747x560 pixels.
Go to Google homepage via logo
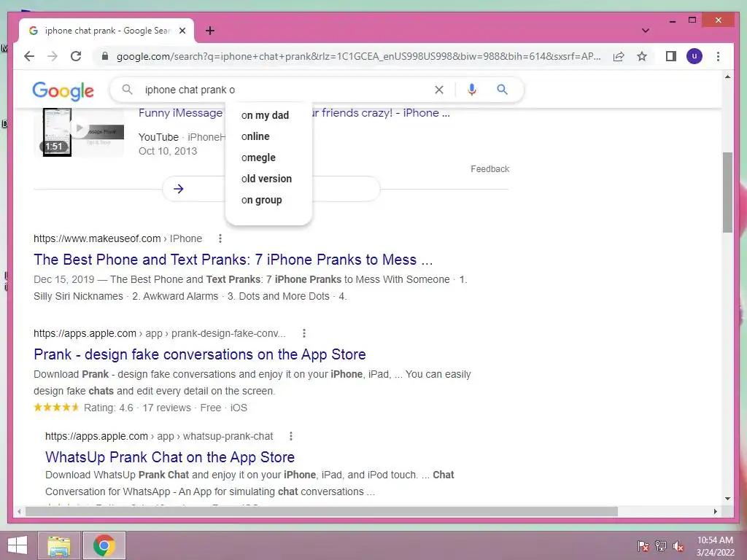coord(63,90)
